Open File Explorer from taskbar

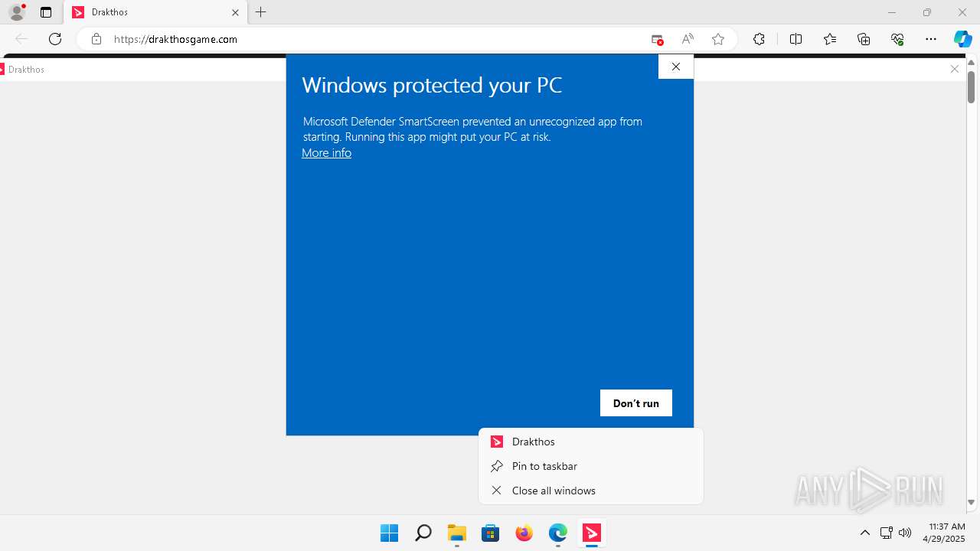point(457,533)
